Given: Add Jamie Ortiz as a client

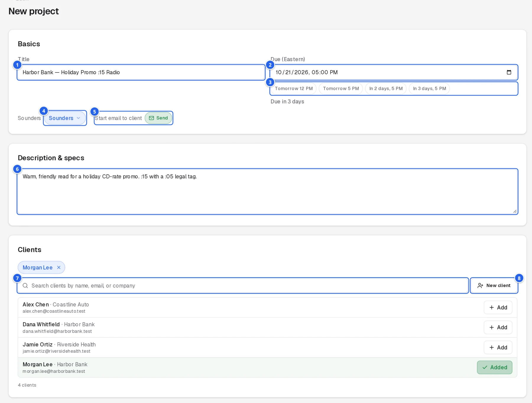Looking at the screenshot, I should pos(498,347).
